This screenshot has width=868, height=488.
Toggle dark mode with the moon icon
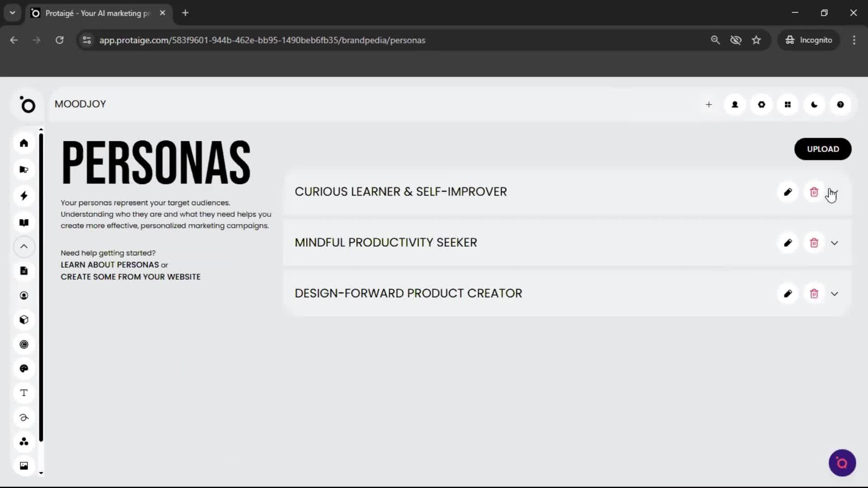[x=814, y=104]
